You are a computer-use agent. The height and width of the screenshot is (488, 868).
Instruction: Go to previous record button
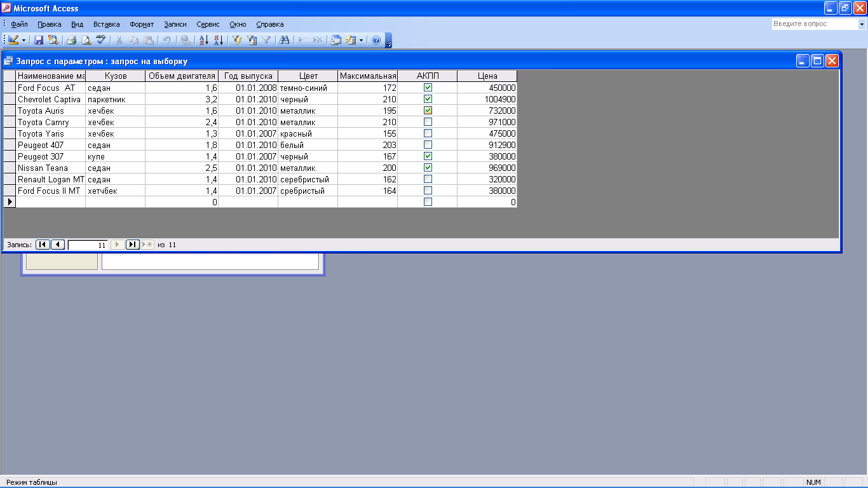pos(57,245)
